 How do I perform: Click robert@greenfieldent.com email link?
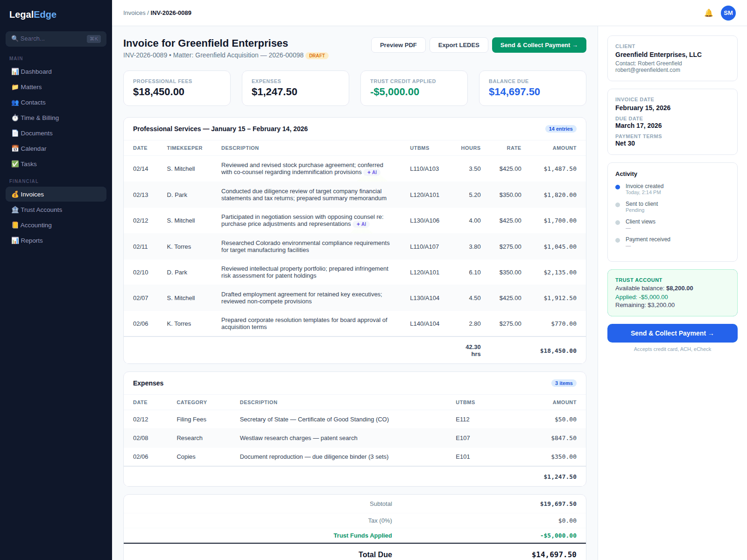point(648,70)
